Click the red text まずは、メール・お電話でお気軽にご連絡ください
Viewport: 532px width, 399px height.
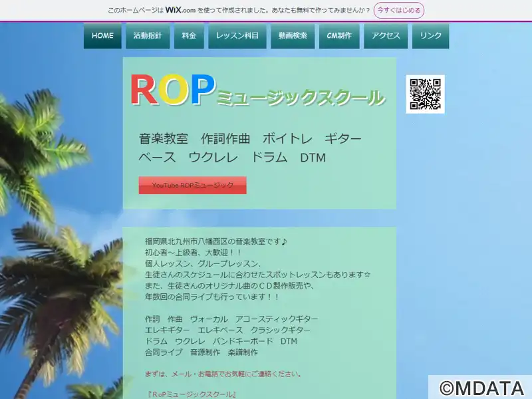coord(223,374)
